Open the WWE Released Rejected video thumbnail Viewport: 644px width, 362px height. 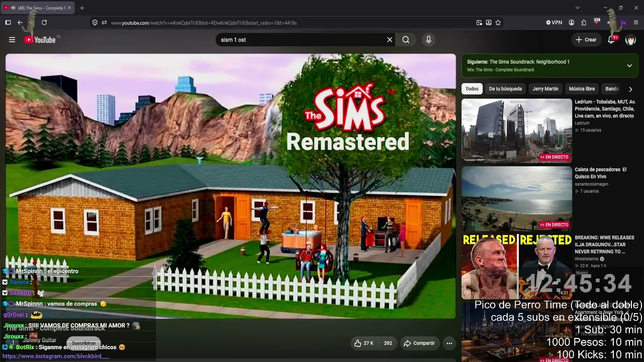coord(517,266)
